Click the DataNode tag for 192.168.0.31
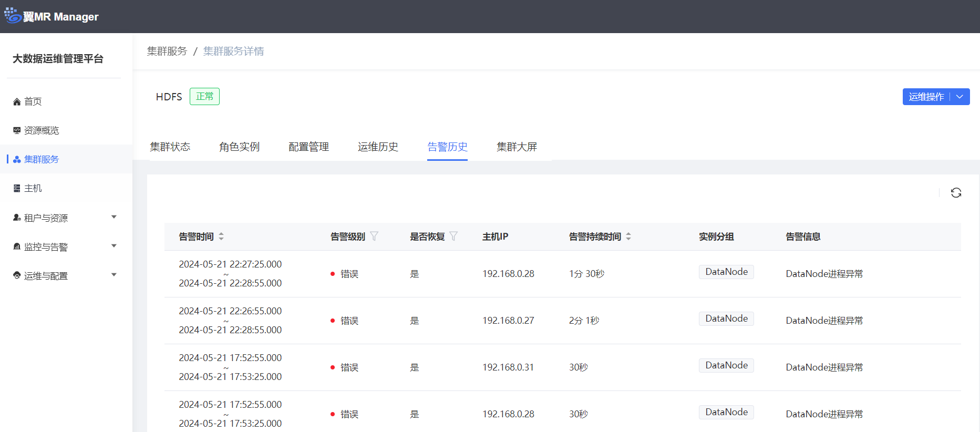Screen dimensions: 980x432 (x=726, y=365)
